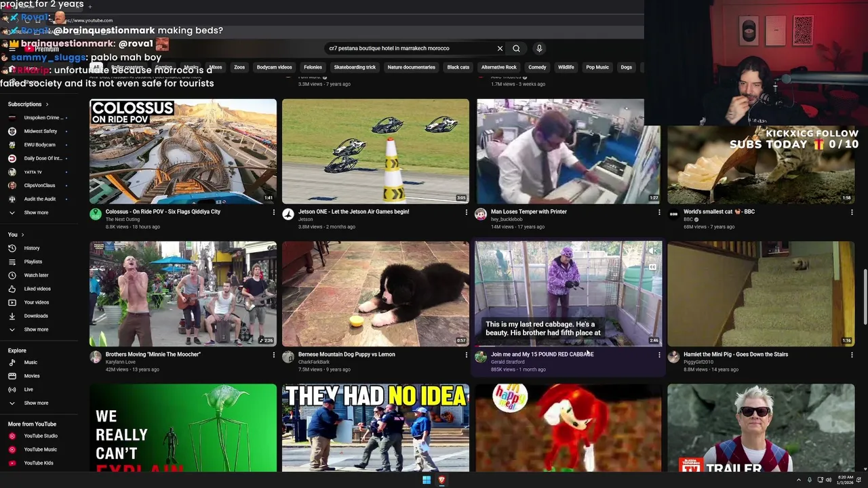The height and width of the screenshot is (488, 868).
Task: Select the Zoos filter chip
Action: [239, 67]
